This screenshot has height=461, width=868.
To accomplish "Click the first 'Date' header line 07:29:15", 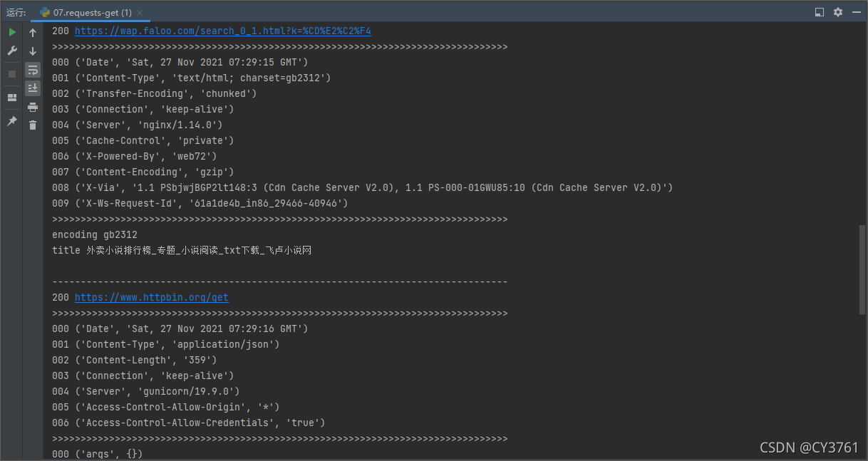I will coord(180,63).
